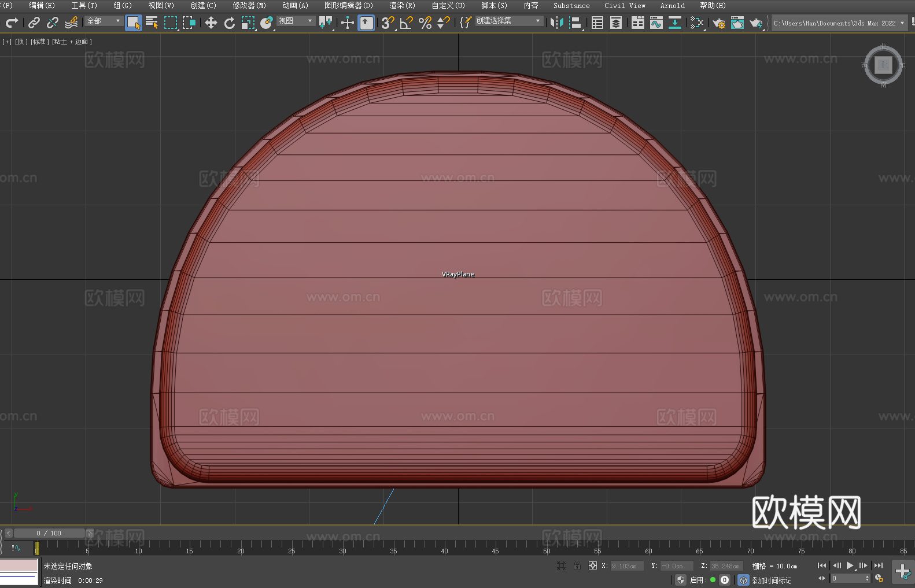Open the Layer Explorer icon

616,23
